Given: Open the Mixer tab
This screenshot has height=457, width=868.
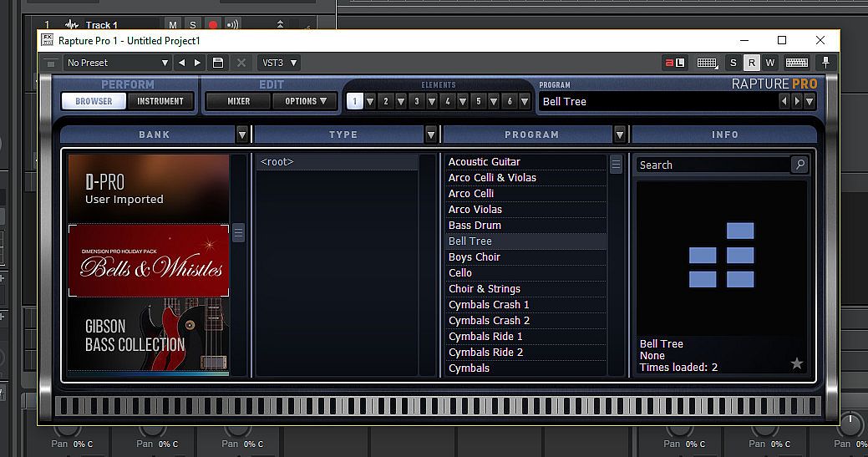Looking at the screenshot, I should coord(239,101).
